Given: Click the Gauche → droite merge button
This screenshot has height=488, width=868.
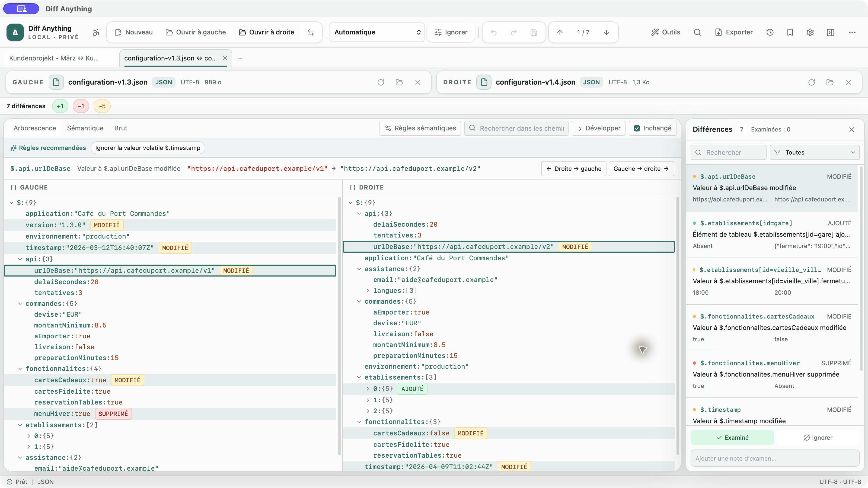Looking at the screenshot, I should [x=641, y=169].
